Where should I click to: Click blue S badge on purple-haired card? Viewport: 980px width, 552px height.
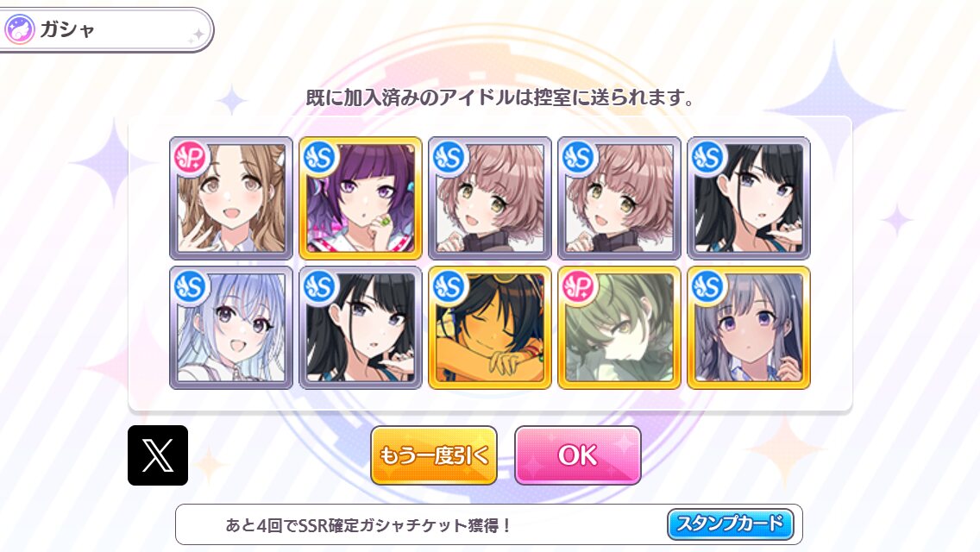pyautogui.click(x=320, y=158)
